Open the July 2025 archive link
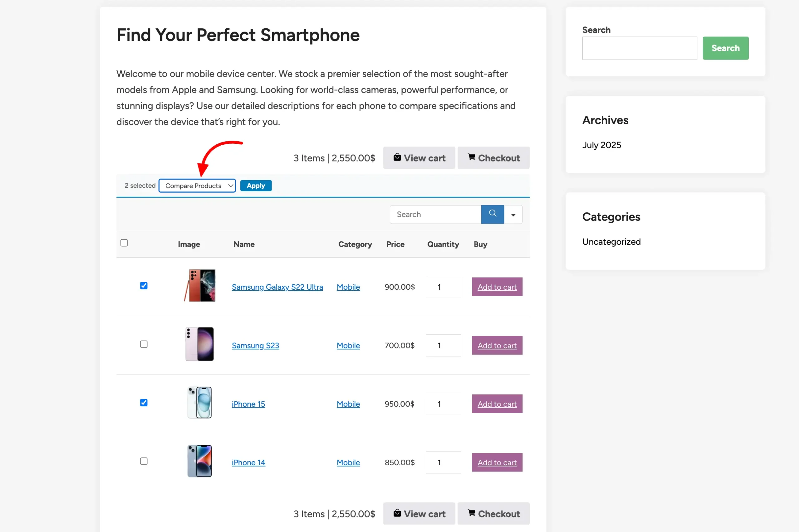The width and height of the screenshot is (799, 532). point(602,145)
